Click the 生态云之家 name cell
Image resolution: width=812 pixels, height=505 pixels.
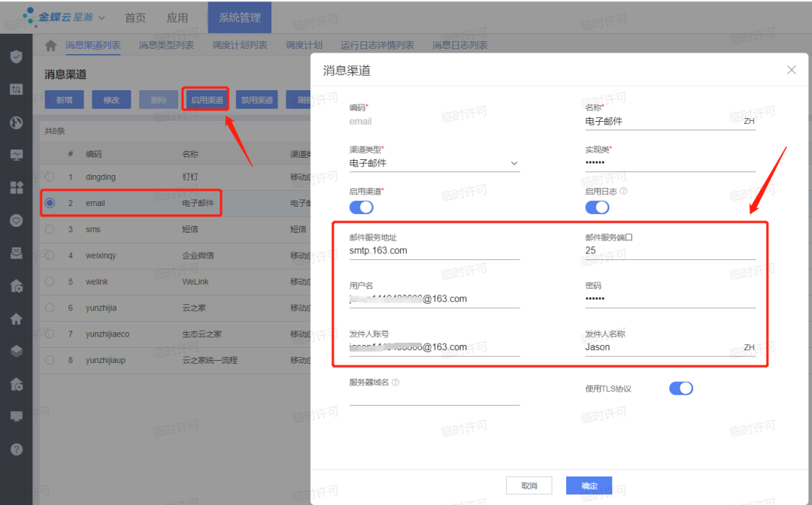tap(201, 334)
